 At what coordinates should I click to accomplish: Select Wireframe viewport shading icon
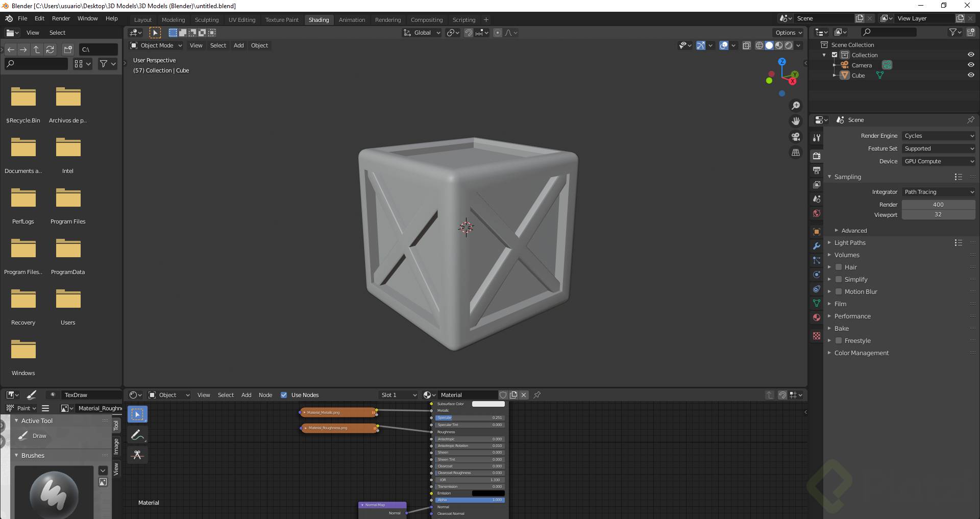click(759, 45)
